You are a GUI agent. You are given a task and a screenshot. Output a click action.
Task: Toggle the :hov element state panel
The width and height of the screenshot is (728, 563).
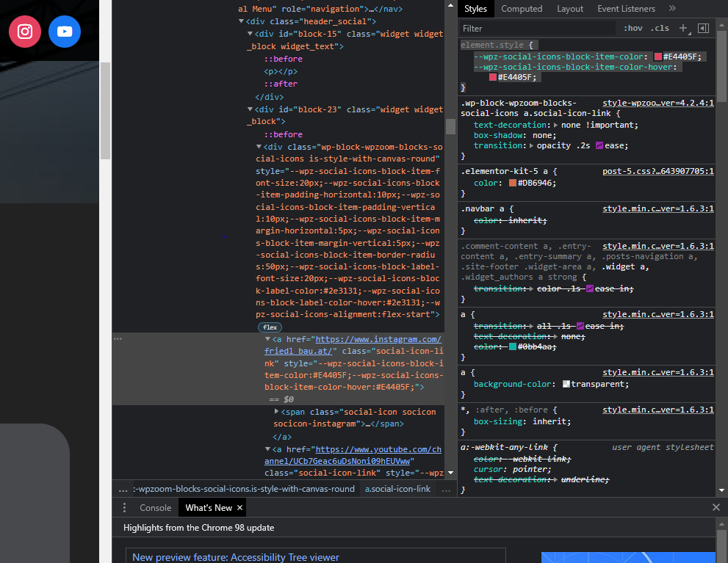point(633,29)
